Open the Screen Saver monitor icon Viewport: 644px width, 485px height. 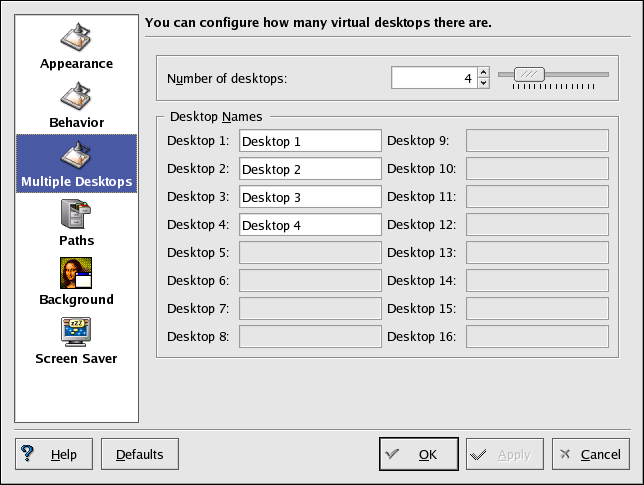[x=77, y=331]
